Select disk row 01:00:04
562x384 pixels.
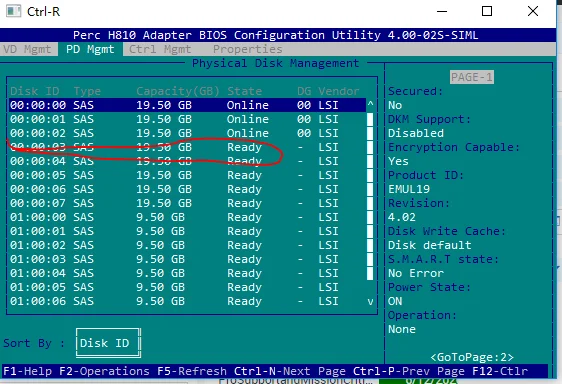point(187,273)
